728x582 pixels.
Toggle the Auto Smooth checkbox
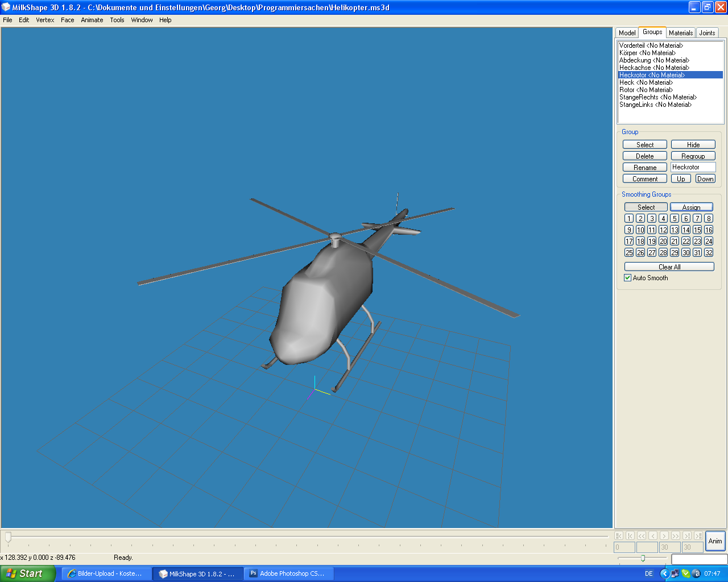pos(628,278)
